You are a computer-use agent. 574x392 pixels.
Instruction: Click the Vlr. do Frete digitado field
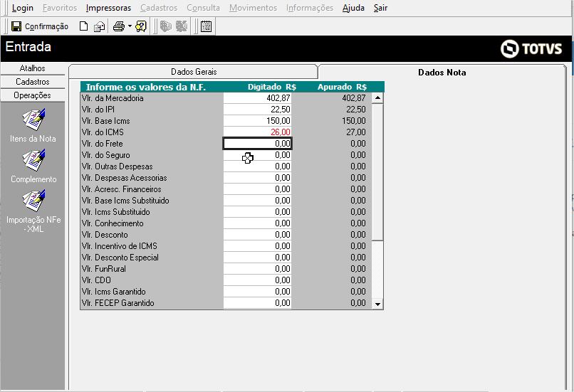(x=257, y=143)
